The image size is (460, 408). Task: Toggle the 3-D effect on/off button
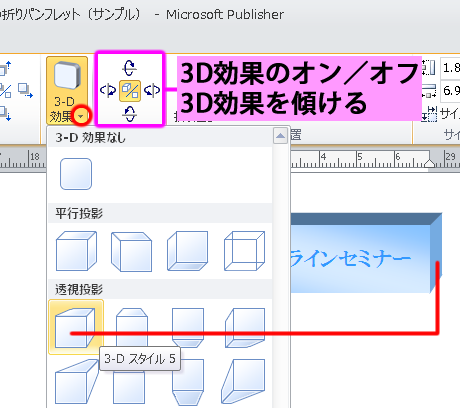coord(130,91)
